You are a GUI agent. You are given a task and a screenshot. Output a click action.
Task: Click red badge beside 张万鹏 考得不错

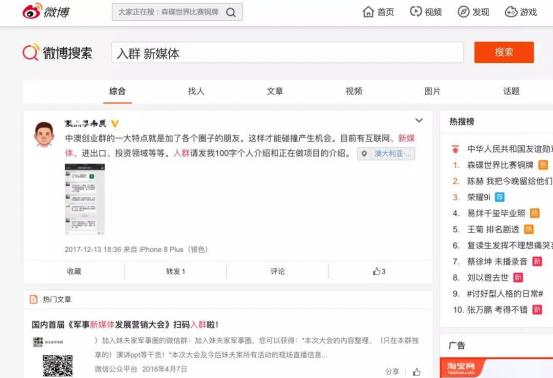pyautogui.click(x=537, y=310)
